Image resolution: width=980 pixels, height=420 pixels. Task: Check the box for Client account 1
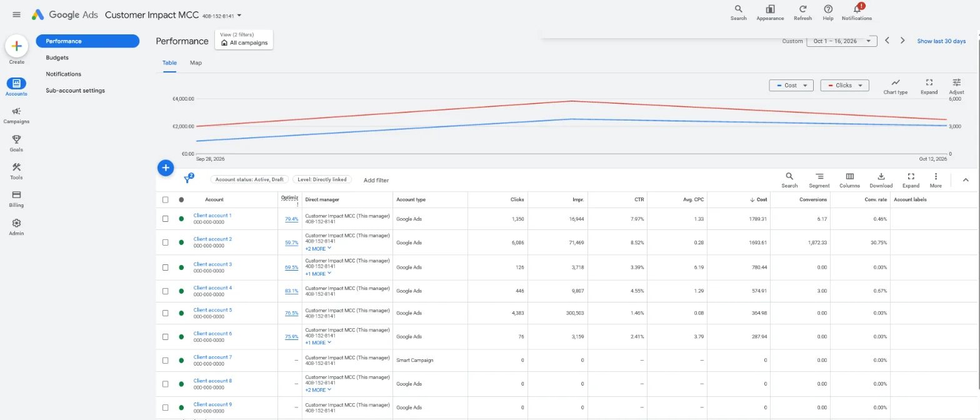[x=165, y=219]
